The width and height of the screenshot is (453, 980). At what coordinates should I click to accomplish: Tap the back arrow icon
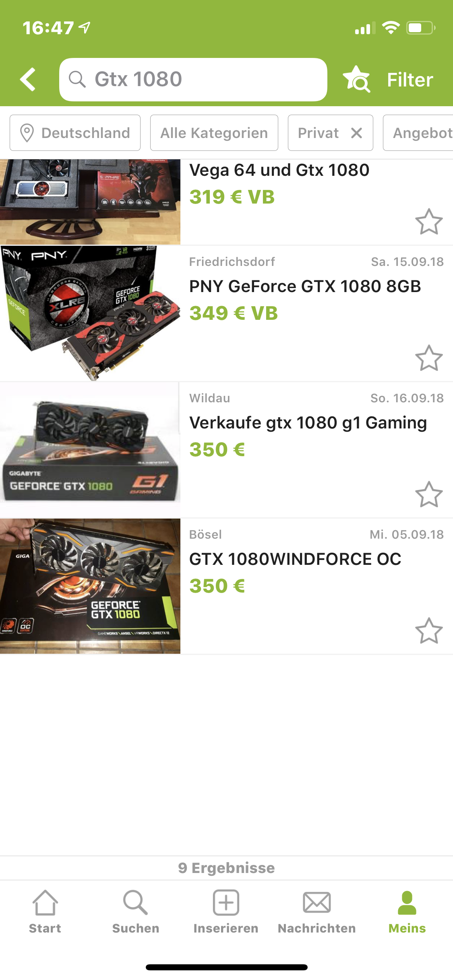point(28,79)
